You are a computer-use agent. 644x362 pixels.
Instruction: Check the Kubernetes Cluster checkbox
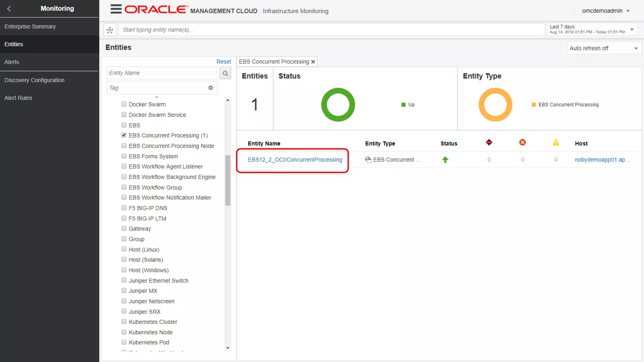(x=124, y=321)
